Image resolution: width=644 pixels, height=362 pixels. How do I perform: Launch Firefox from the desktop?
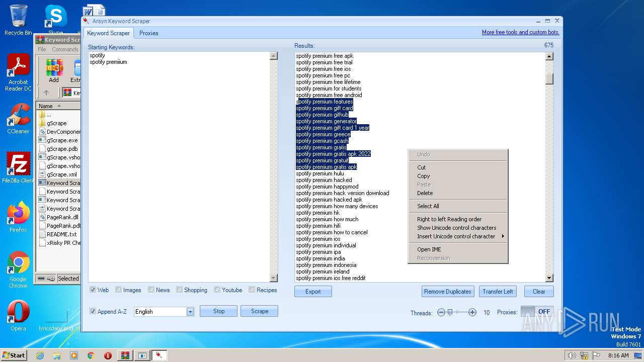tap(18, 217)
